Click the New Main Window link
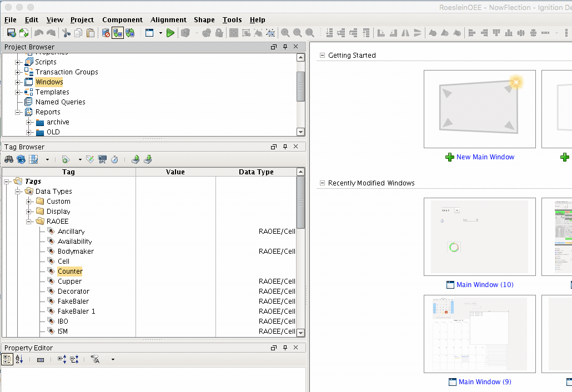572x392 pixels. pyautogui.click(x=485, y=157)
